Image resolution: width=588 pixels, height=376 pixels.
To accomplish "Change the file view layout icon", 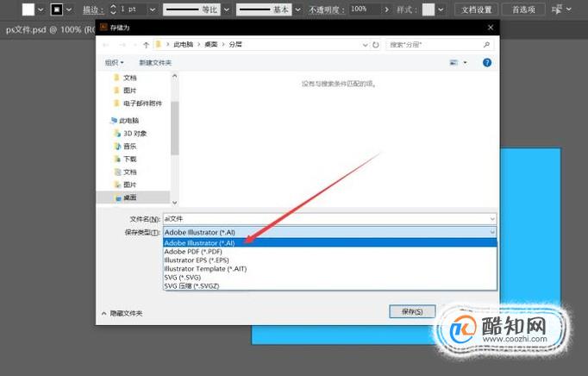I will coord(454,63).
